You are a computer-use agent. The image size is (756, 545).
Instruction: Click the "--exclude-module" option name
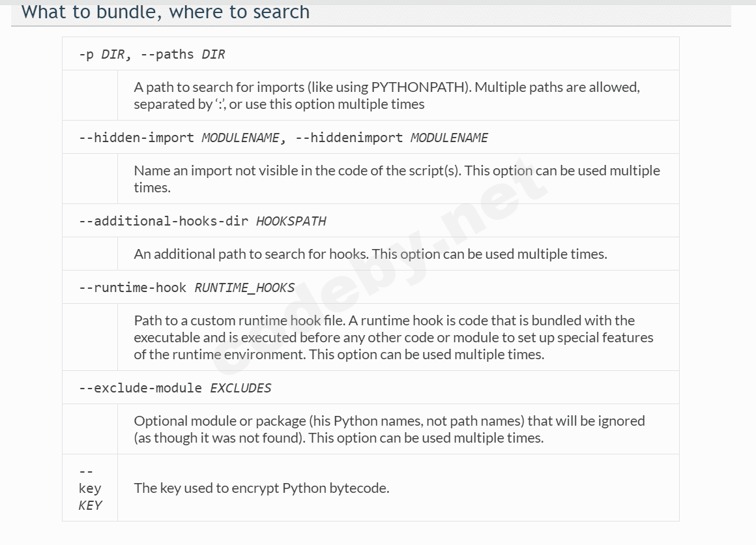140,388
